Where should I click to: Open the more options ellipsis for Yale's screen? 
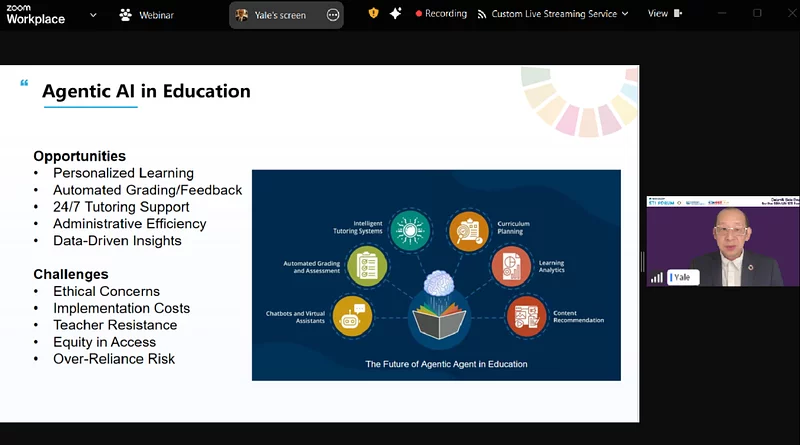point(333,15)
